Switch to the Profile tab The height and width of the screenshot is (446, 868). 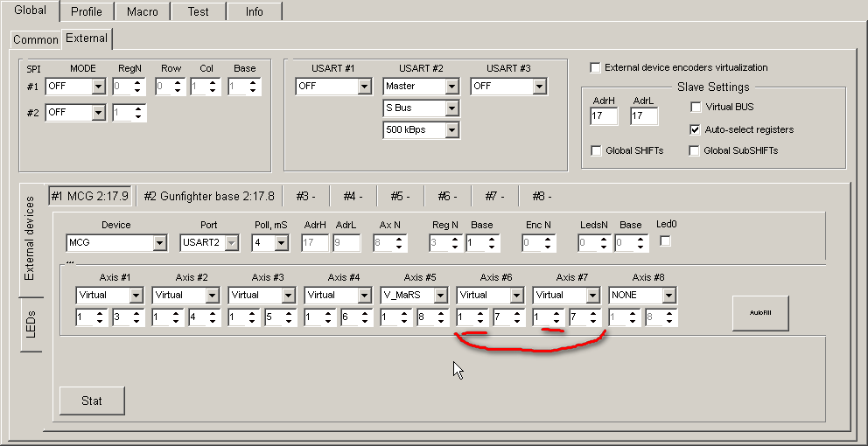[87, 11]
